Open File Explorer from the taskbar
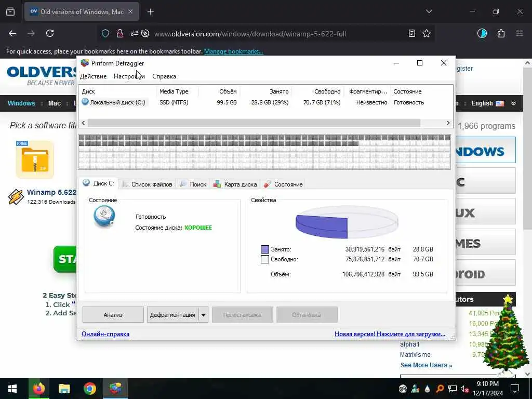532x399 pixels. click(x=64, y=389)
